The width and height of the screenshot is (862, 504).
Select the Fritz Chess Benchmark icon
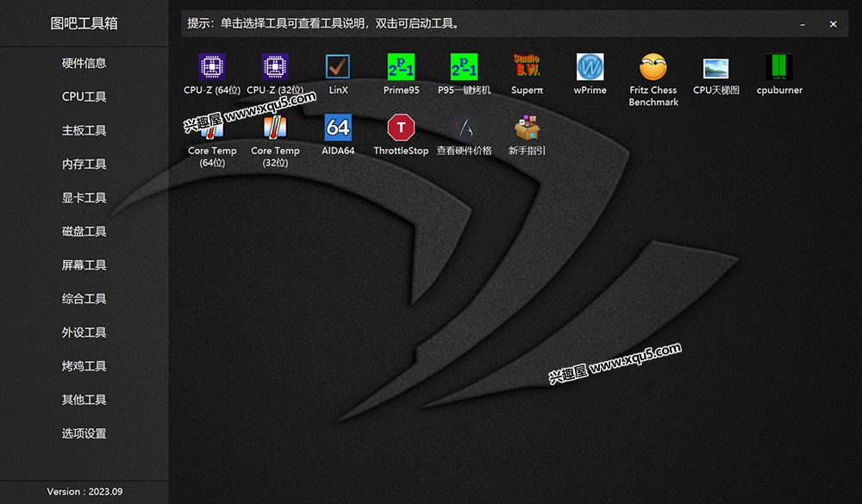(653, 67)
